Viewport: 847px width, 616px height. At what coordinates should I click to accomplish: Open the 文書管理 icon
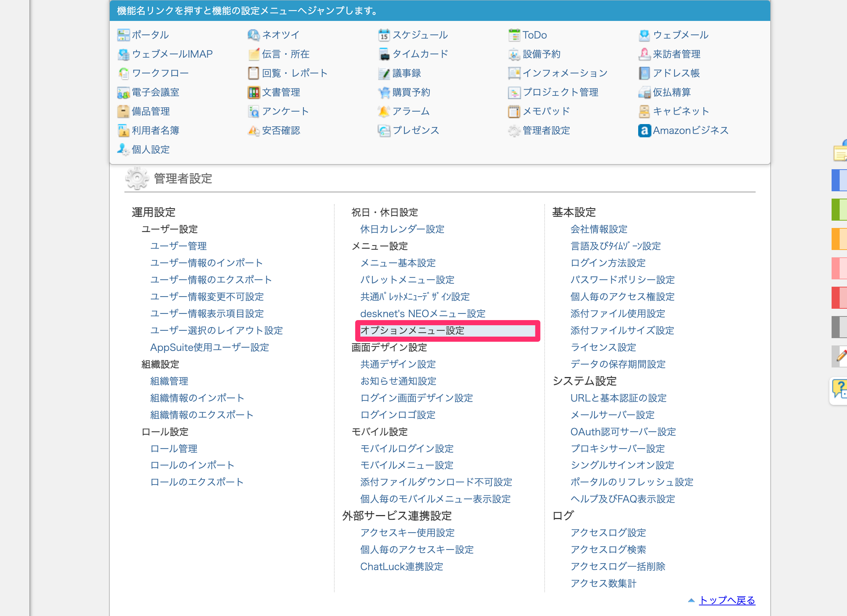click(254, 92)
